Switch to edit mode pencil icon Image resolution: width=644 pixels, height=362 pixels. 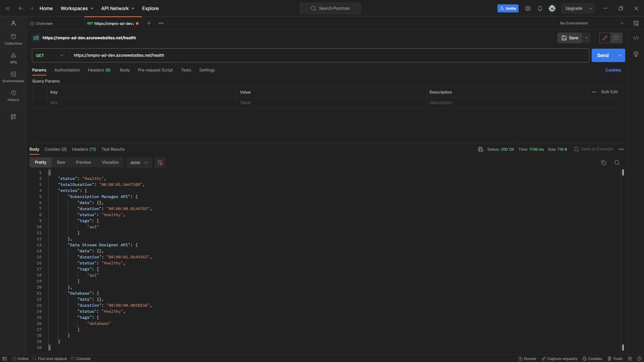pyautogui.click(x=605, y=38)
